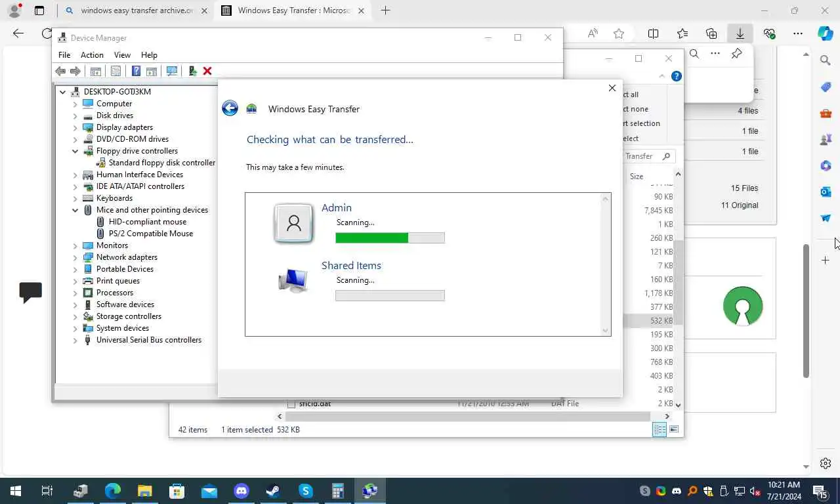Screen dimensions: 840x504
Task: Click the muted volume icon in system tray
Action: 755,491
